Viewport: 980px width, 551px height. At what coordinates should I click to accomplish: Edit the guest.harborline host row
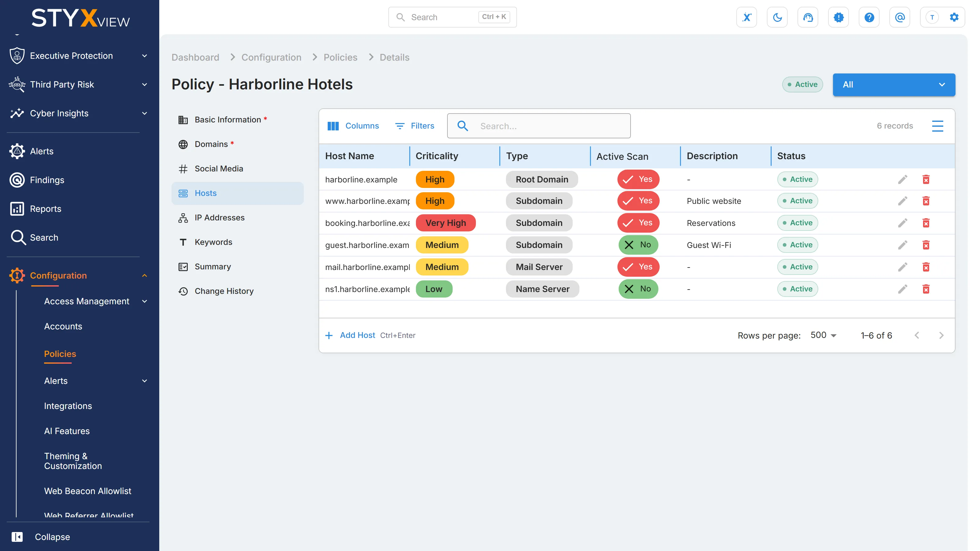(903, 245)
